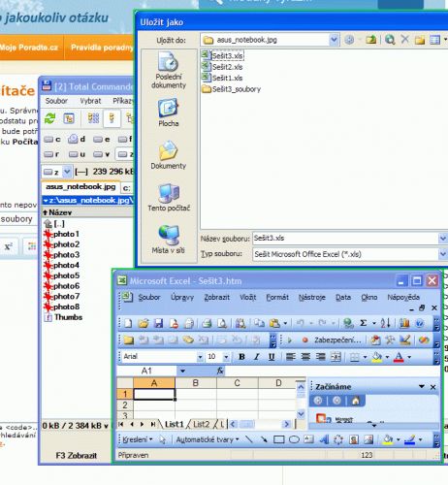Select asus_notebook.jpg tab in Total Commander
448x485 pixels.
[x=80, y=187]
